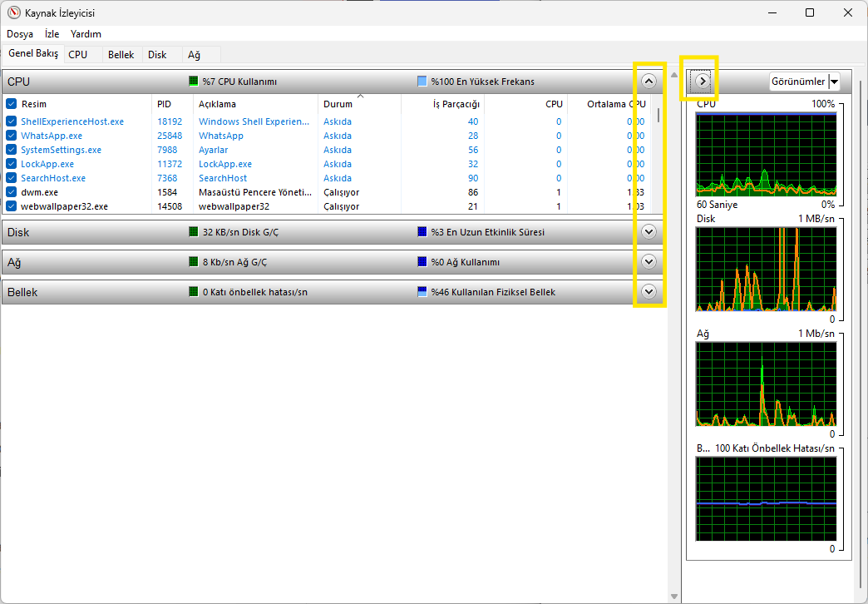This screenshot has width=868, height=604.
Task: Click the Bellek section header title
Action: tap(22, 292)
